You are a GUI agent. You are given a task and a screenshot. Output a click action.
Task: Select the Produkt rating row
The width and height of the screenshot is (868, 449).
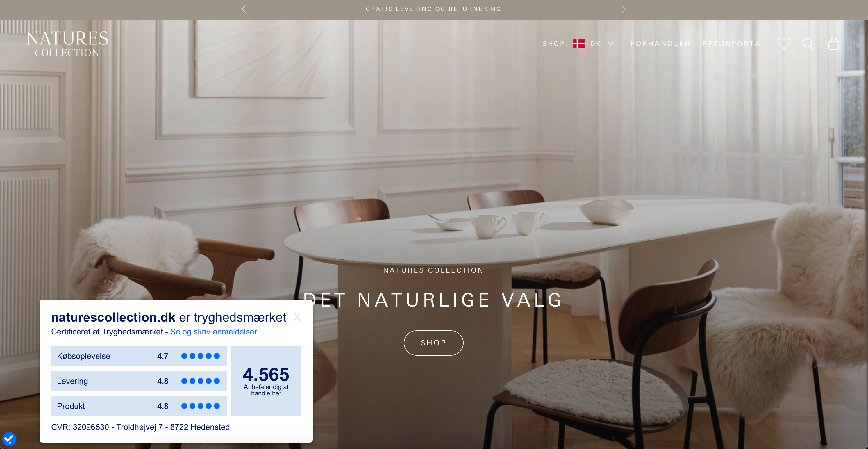coord(139,406)
